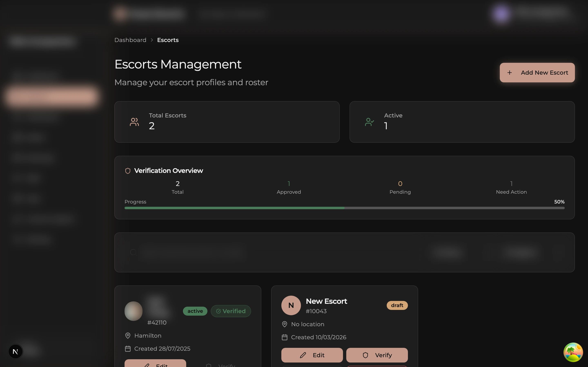Click the shield icon beside Verification Overview
This screenshot has width=588, height=367.
[128, 171]
